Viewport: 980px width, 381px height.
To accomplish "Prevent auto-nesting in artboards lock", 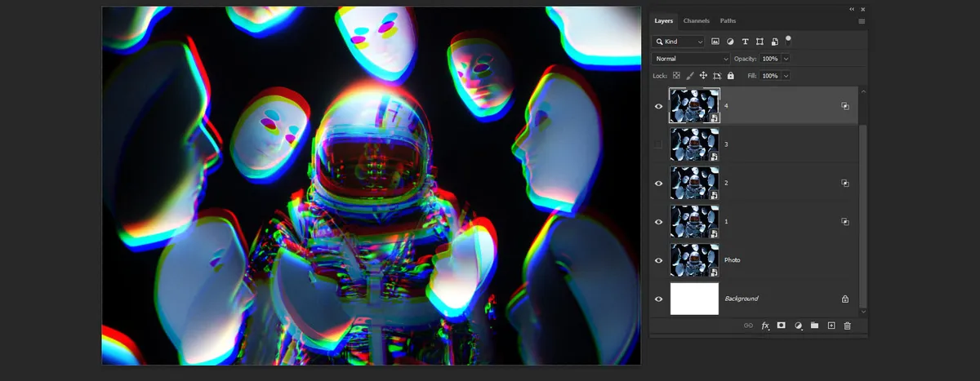I will coord(717,76).
